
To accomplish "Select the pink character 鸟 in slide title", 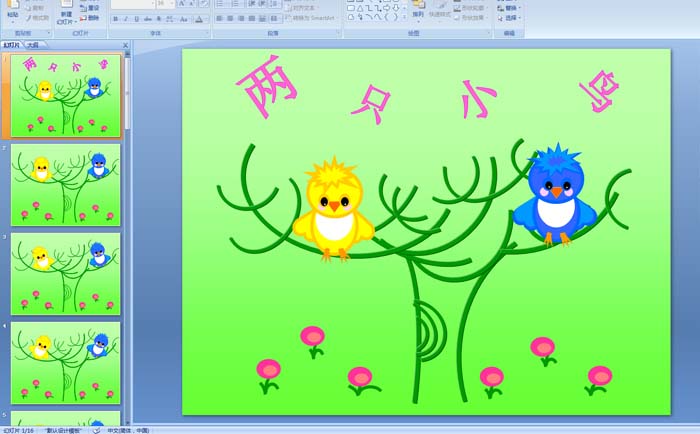I will click(x=600, y=91).
